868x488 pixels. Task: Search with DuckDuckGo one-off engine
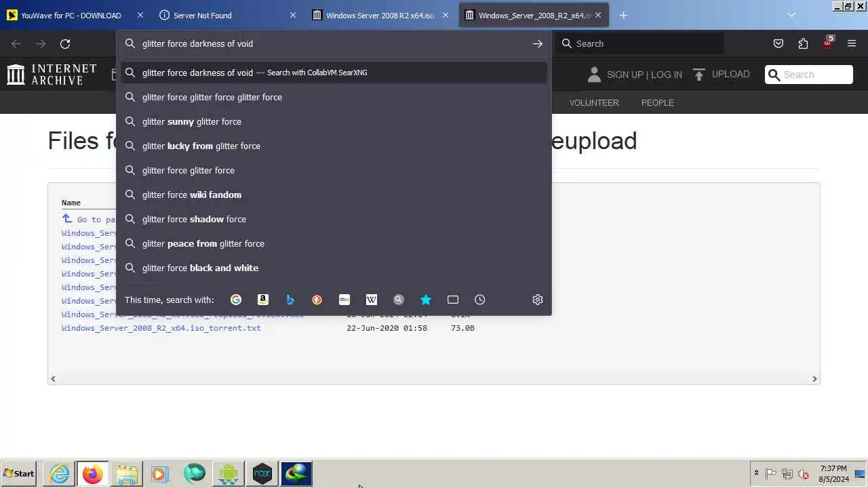(x=317, y=300)
